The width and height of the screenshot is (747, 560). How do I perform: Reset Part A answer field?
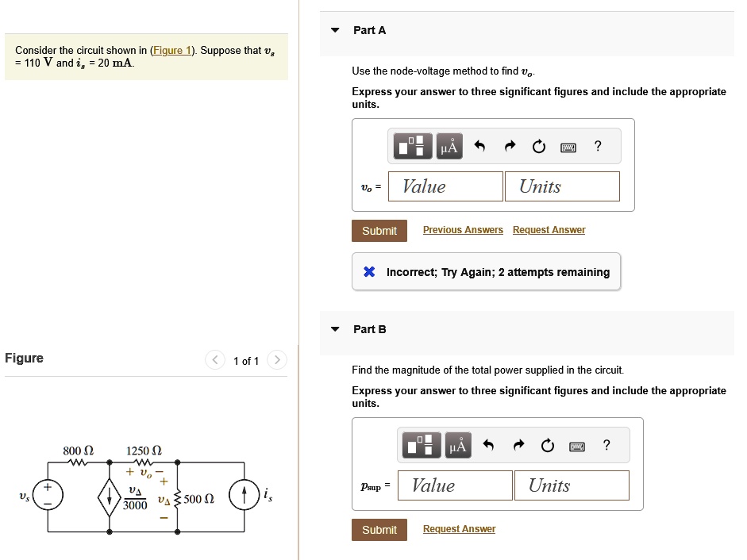pyautogui.click(x=539, y=146)
